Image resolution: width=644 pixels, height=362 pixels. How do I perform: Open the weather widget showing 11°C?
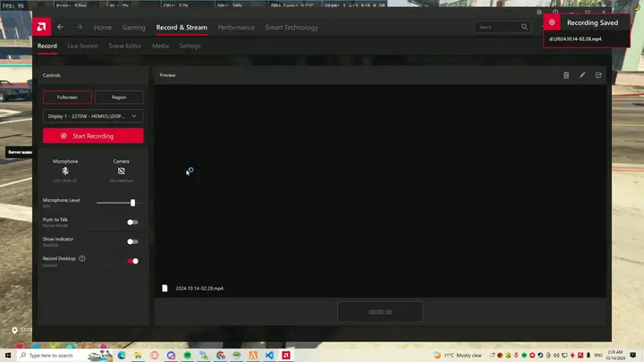coord(458,356)
